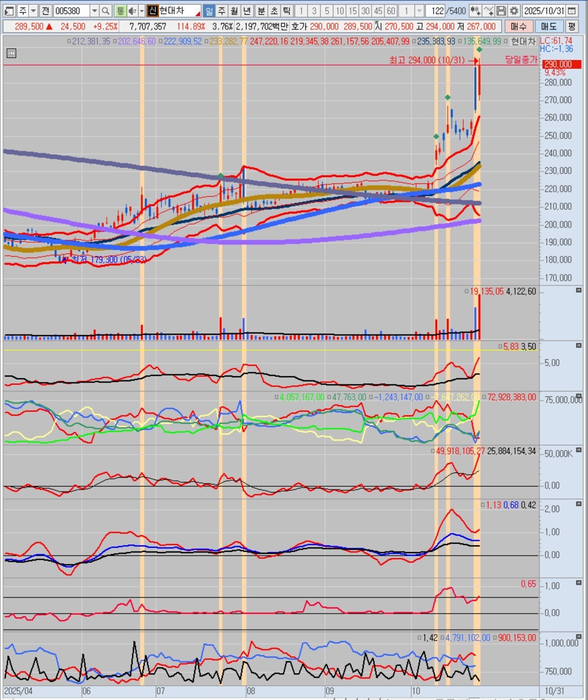
Task: Click the 1.13 indicator panel corner icon
Action: pos(579,504)
